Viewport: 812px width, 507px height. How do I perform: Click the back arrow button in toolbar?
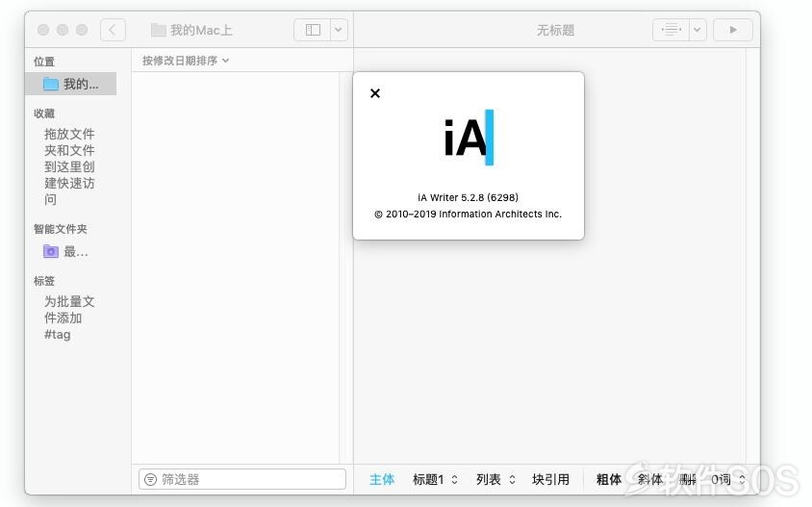[113, 30]
